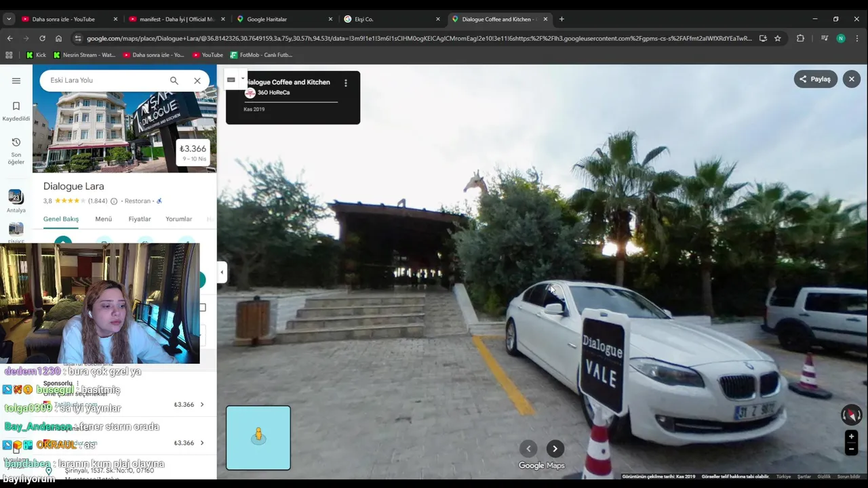Open the sponsored listing options dots

(x=77, y=384)
